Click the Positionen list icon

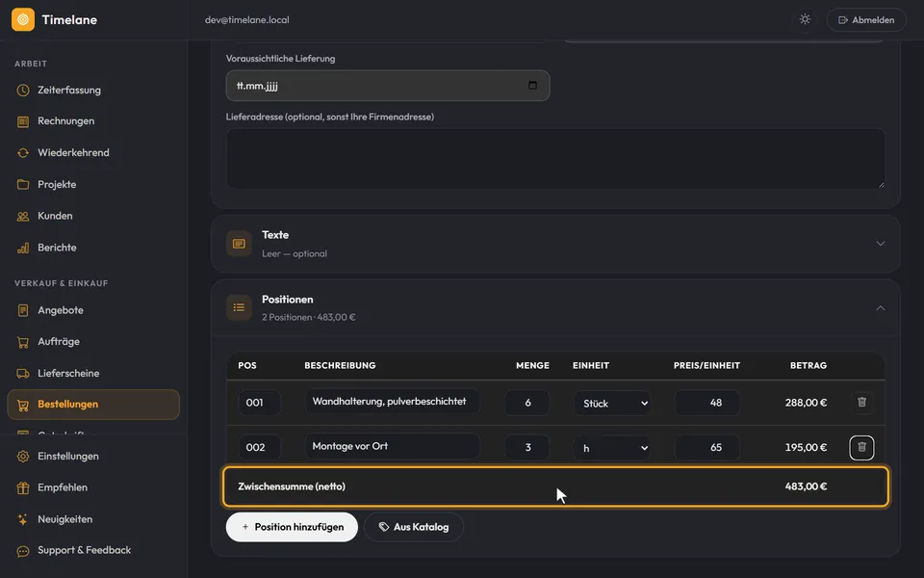(x=240, y=308)
